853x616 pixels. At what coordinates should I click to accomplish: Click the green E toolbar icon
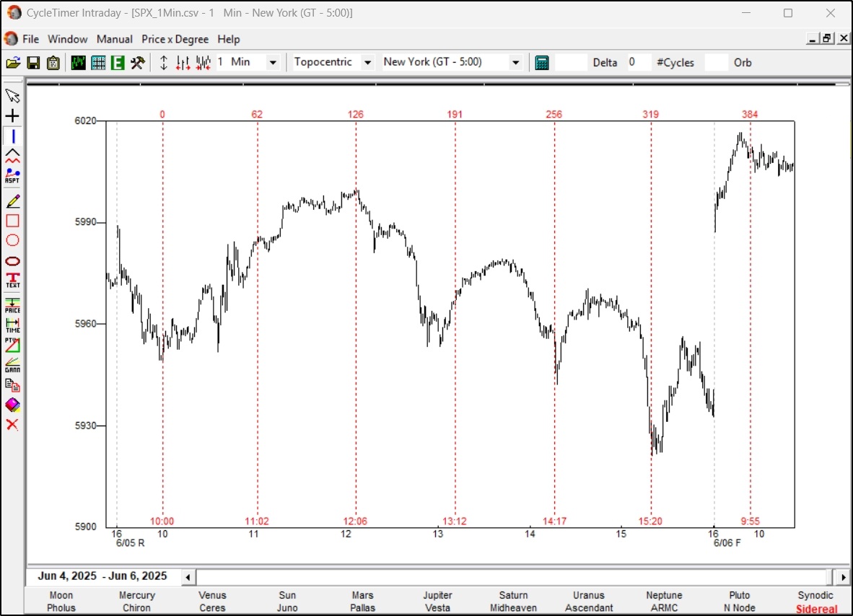[x=117, y=62]
